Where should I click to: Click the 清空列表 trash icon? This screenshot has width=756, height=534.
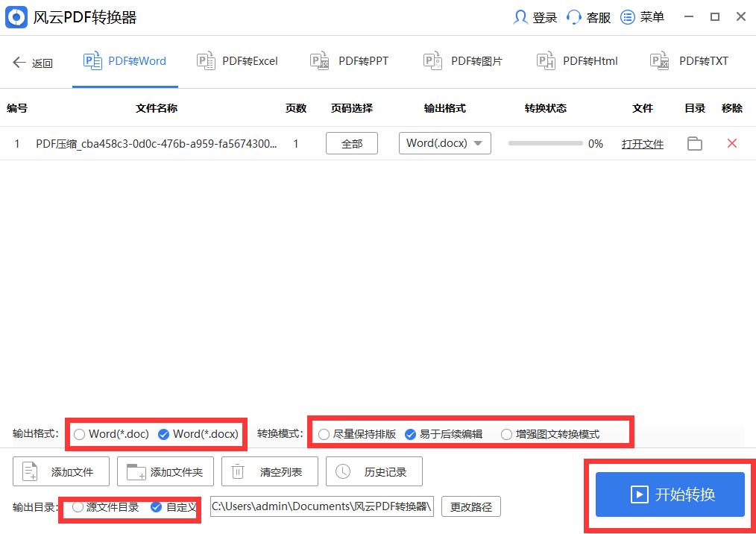[238, 471]
